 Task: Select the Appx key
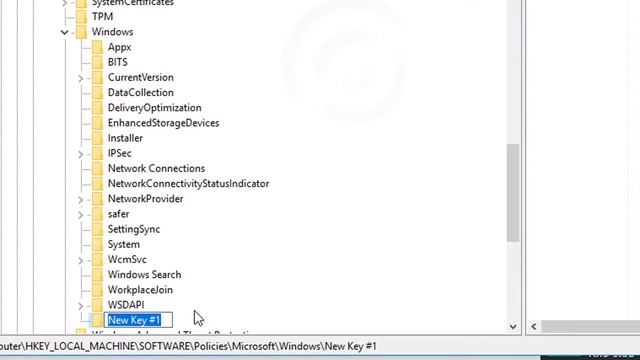point(120,47)
